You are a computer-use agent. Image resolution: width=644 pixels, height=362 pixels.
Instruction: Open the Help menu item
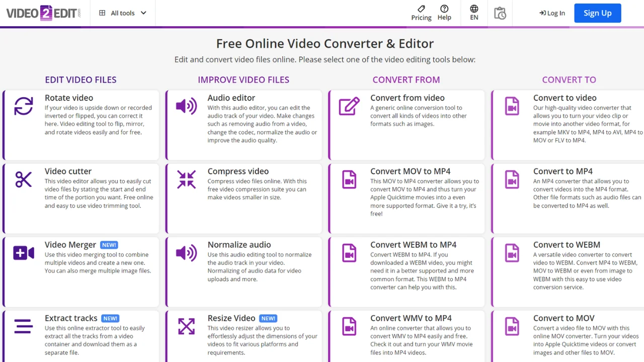(444, 13)
